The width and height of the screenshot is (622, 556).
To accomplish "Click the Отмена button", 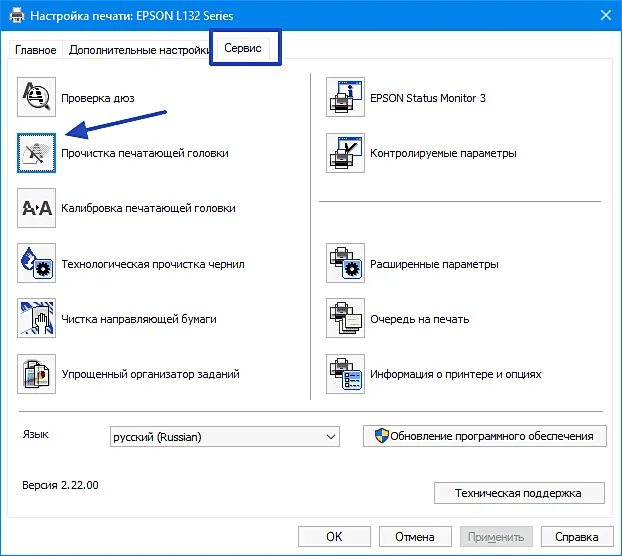I will tap(415, 537).
